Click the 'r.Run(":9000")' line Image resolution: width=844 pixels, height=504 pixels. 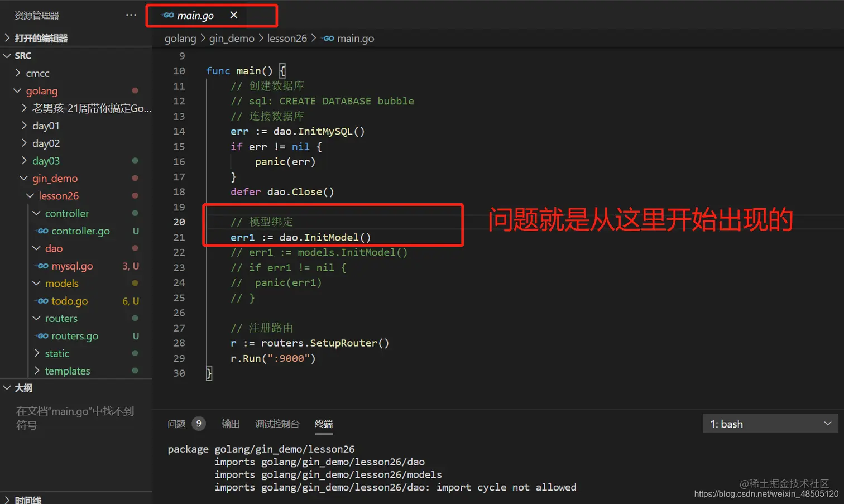(x=274, y=358)
